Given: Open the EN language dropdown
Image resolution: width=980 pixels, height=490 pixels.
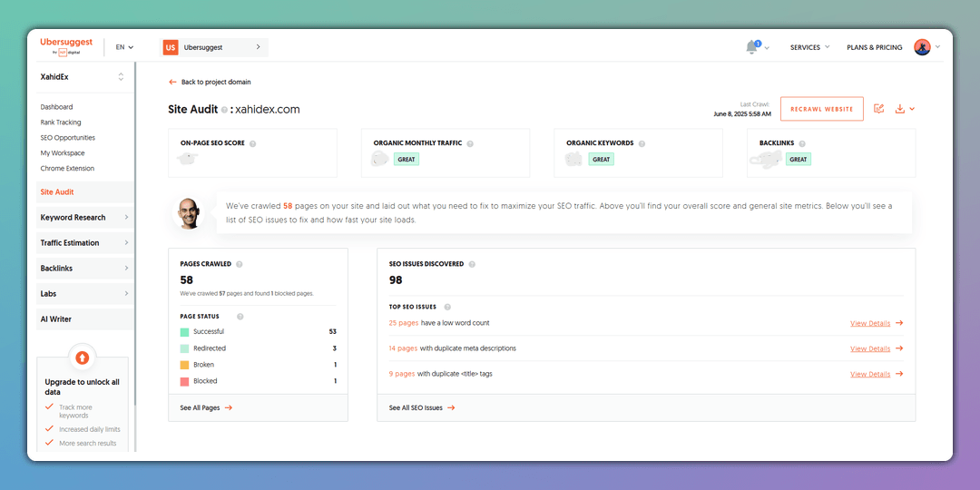Looking at the screenshot, I should (124, 47).
